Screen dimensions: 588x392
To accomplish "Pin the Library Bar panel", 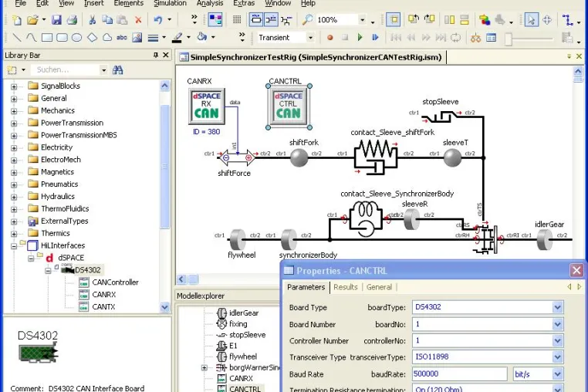I will 156,55.
